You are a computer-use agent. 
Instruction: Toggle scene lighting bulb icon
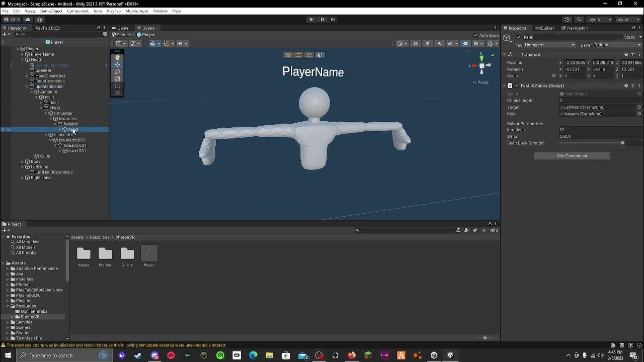click(428, 43)
